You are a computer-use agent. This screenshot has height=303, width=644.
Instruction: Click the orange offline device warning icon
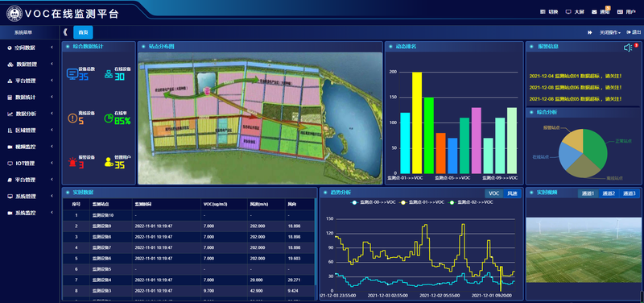click(x=72, y=118)
